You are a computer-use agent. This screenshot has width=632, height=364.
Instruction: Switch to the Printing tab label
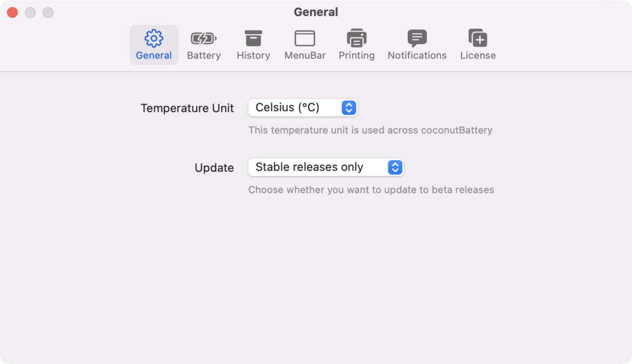[x=357, y=55]
